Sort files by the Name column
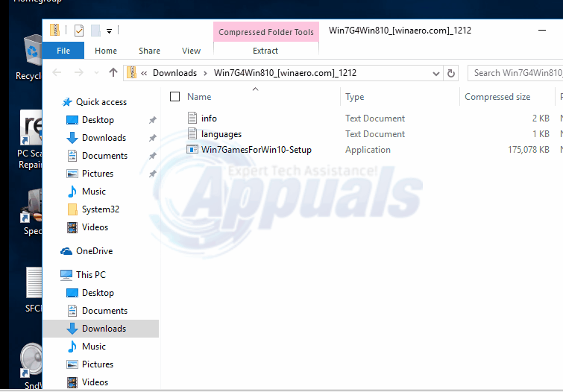Image resolution: width=563 pixels, height=392 pixels. [x=199, y=97]
